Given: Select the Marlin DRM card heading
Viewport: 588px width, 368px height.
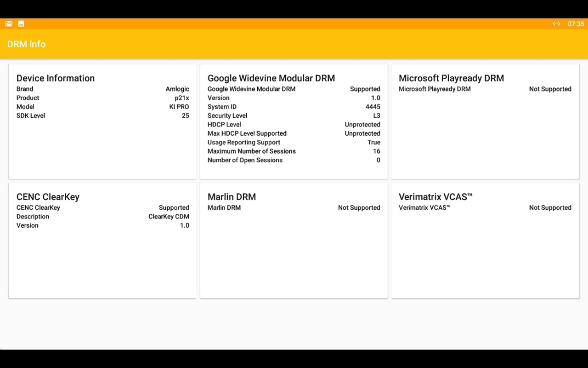Looking at the screenshot, I should (x=232, y=197).
